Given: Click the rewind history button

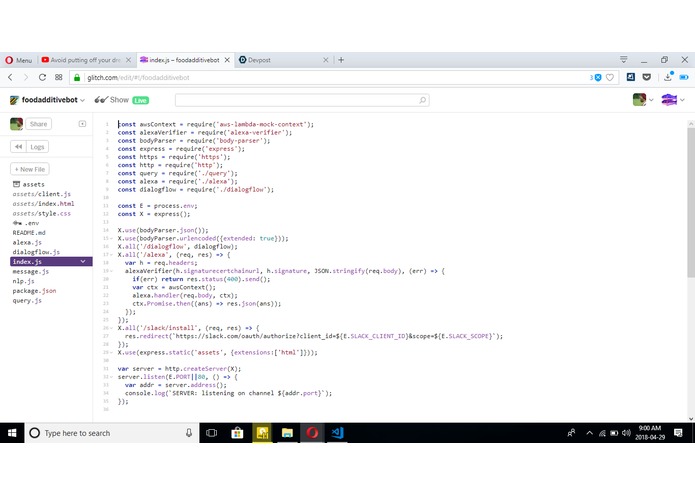Looking at the screenshot, I should coord(18,147).
